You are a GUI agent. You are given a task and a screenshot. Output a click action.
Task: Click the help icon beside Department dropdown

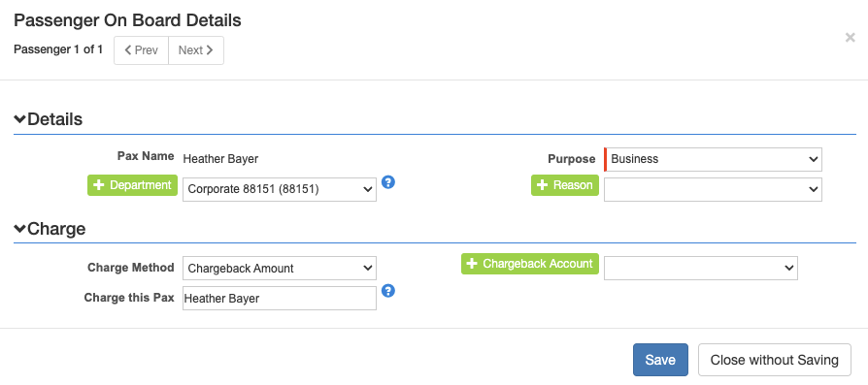point(388,182)
